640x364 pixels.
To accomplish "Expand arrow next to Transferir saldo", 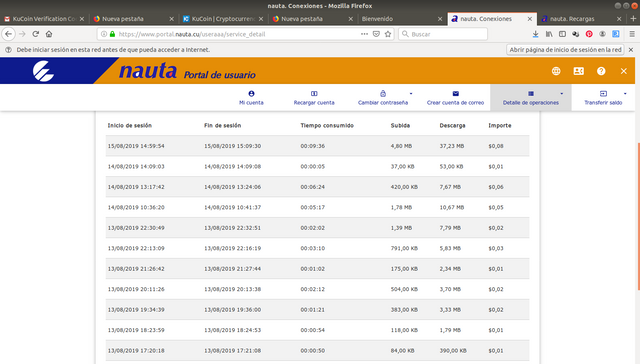I will 625,94.
